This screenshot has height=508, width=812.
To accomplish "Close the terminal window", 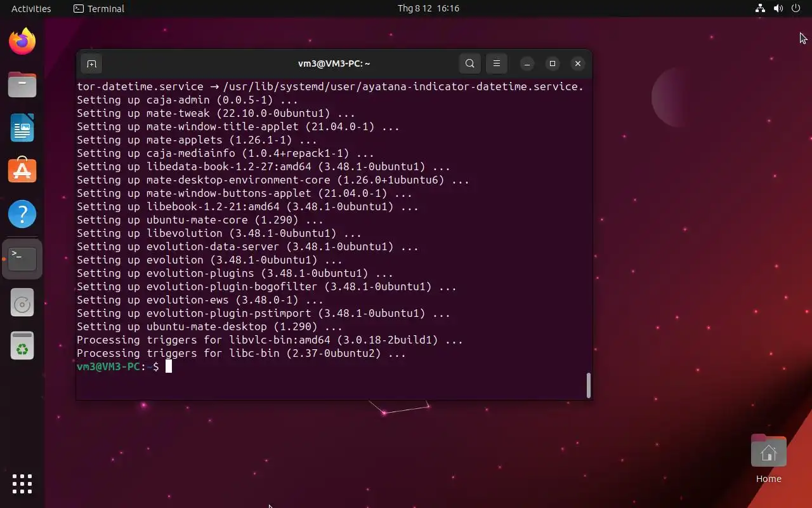I will click(x=578, y=63).
